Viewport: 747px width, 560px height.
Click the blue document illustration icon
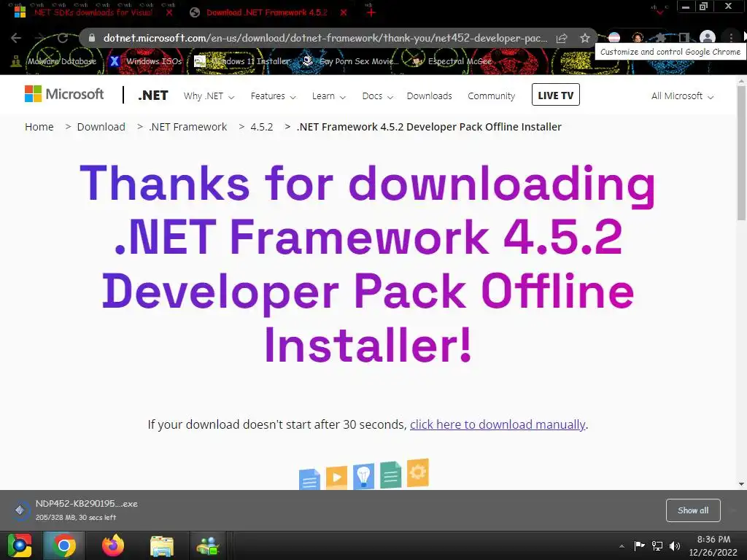point(309,479)
